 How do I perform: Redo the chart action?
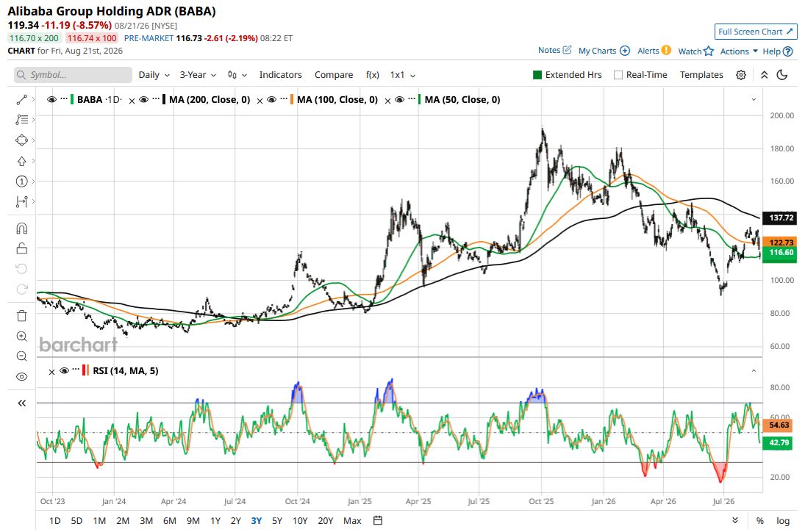(21, 290)
